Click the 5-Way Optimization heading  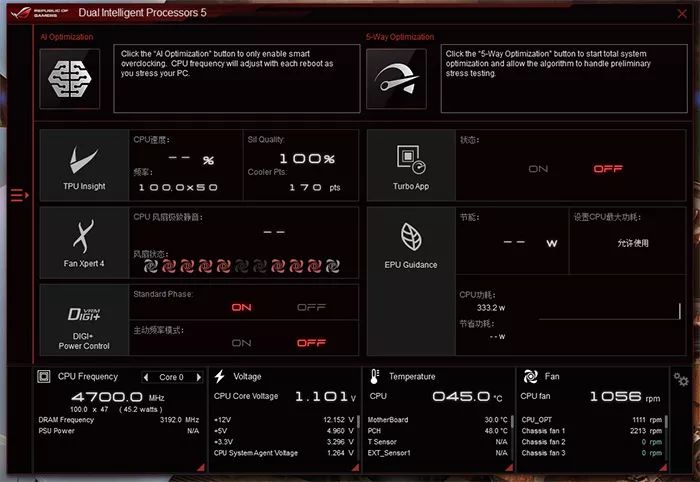(x=400, y=37)
